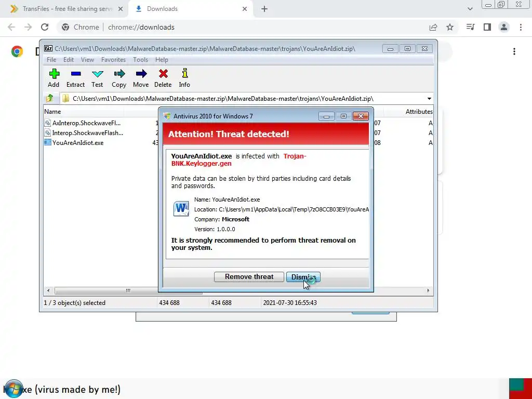Open the Edit menu in 7-Zip

click(69, 60)
